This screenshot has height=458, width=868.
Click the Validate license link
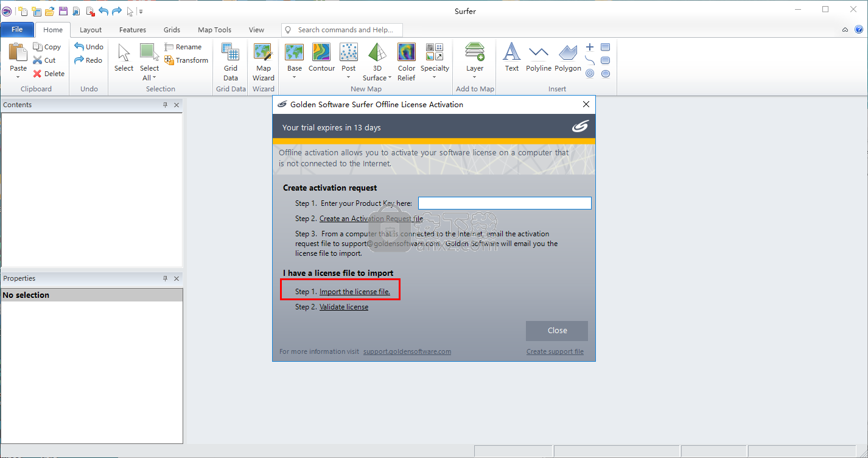pos(344,307)
